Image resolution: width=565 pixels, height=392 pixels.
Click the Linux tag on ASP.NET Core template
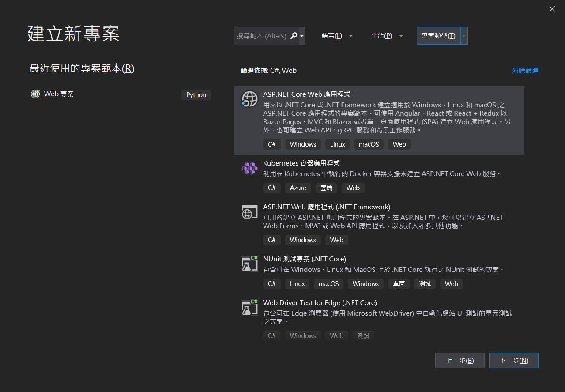pyautogui.click(x=337, y=144)
